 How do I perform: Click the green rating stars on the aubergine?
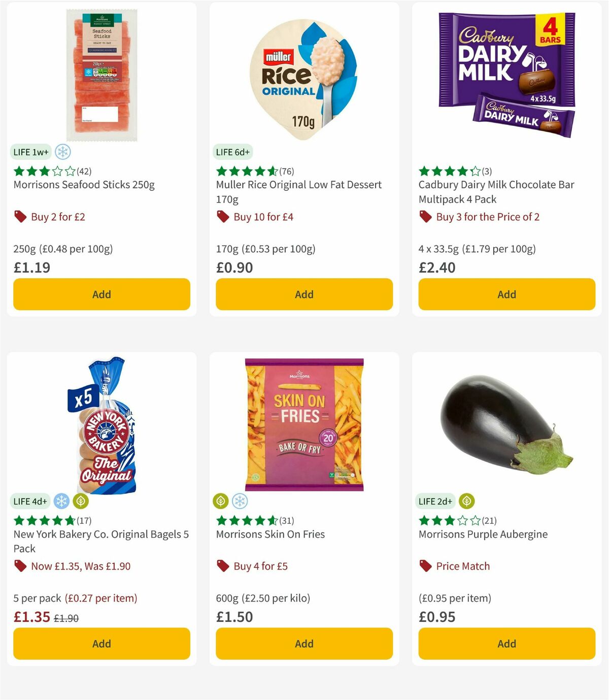(x=447, y=520)
